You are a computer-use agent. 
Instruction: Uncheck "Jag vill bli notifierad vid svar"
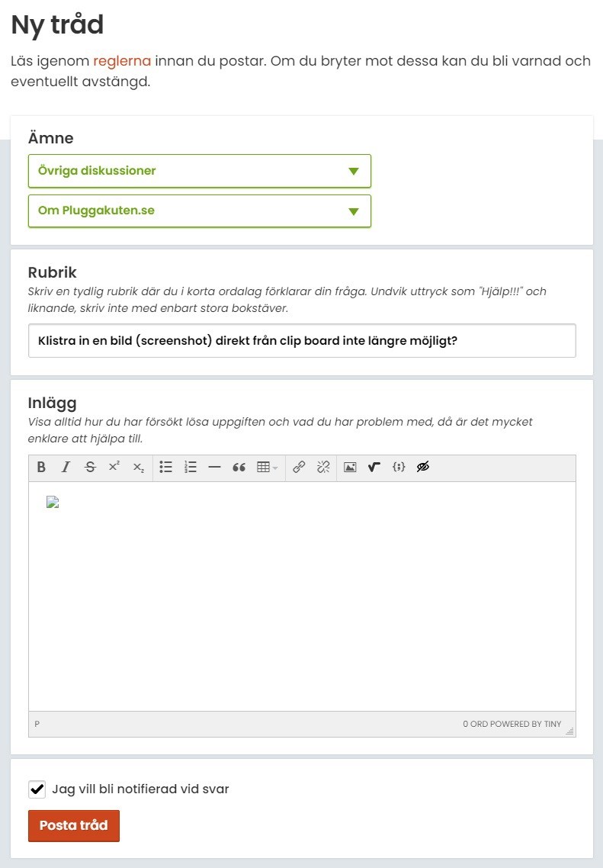[37, 789]
